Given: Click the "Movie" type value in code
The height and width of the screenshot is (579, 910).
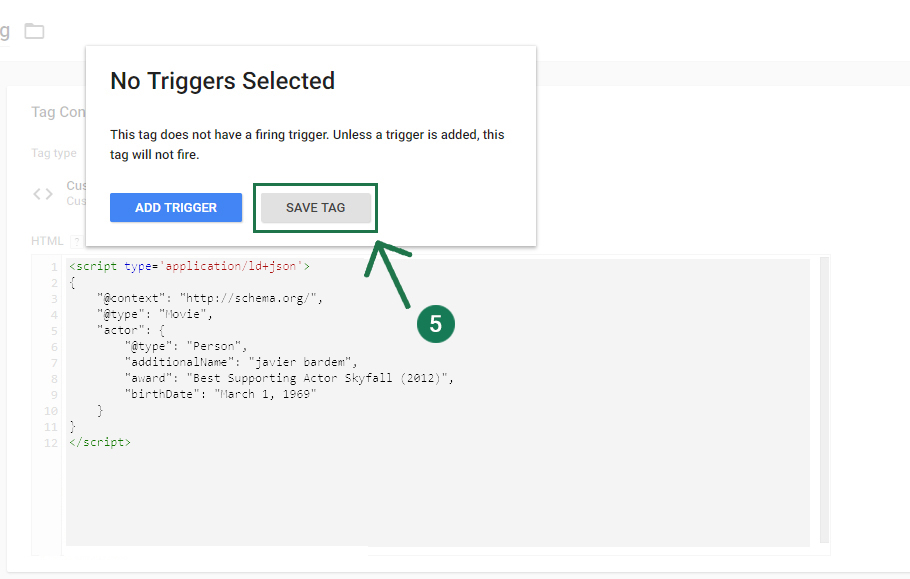Looking at the screenshot, I should (185, 314).
